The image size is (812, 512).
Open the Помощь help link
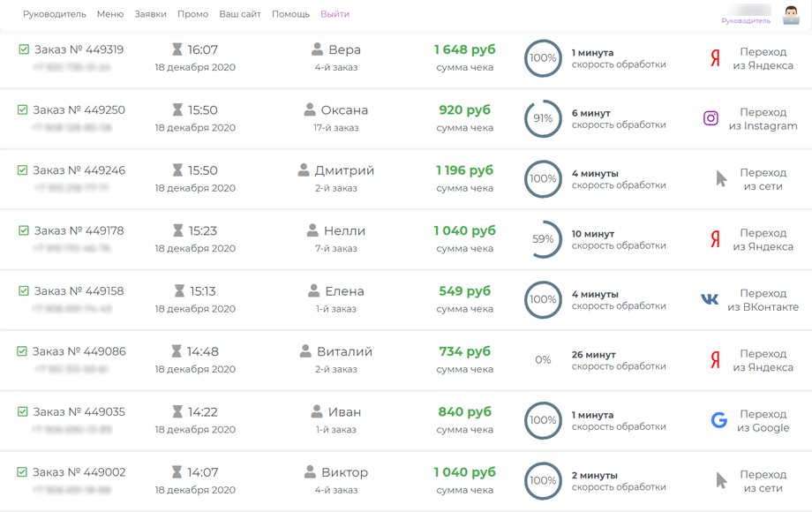click(290, 14)
